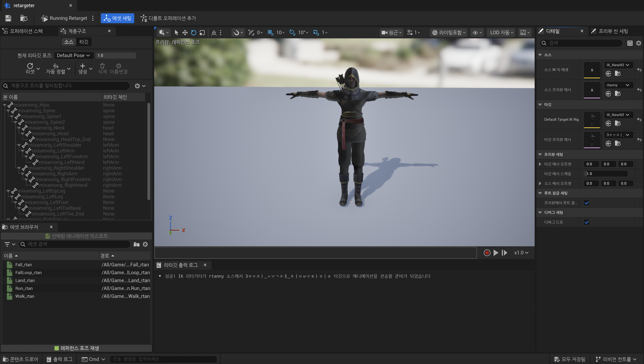Open asset browser filter options icon
The height and width of the screenshot is (364, 644).
10,244
